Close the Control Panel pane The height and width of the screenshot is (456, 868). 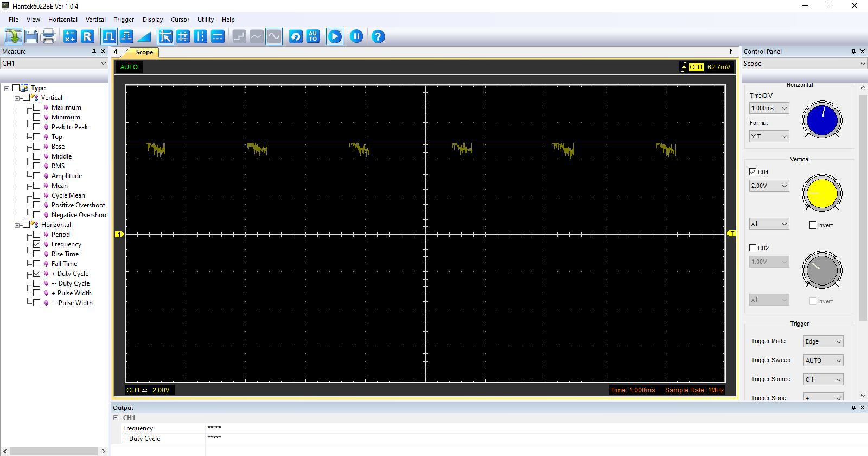click(x=863, y=52)
